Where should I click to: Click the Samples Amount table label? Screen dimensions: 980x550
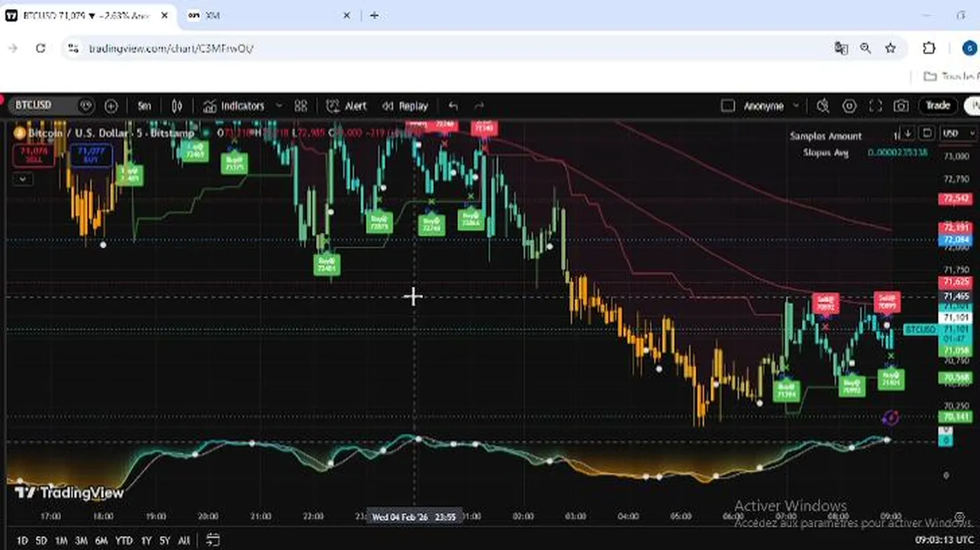[x=826, y=136]
